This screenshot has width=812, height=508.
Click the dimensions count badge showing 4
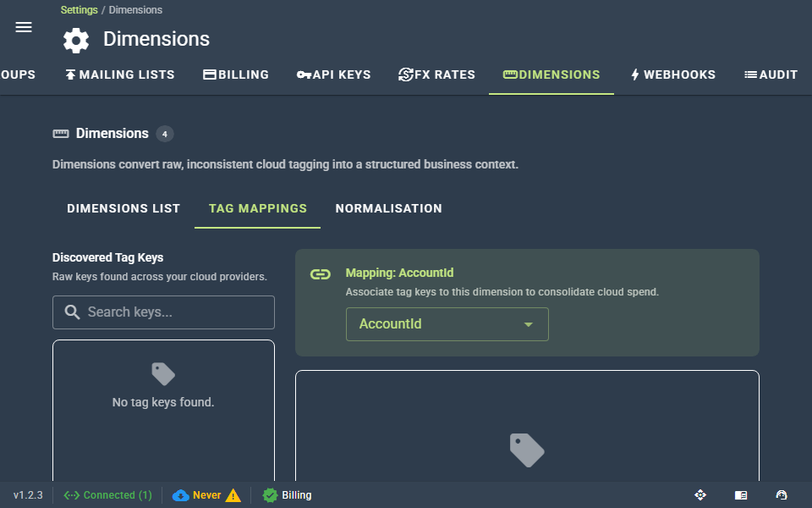pos(165,134)
